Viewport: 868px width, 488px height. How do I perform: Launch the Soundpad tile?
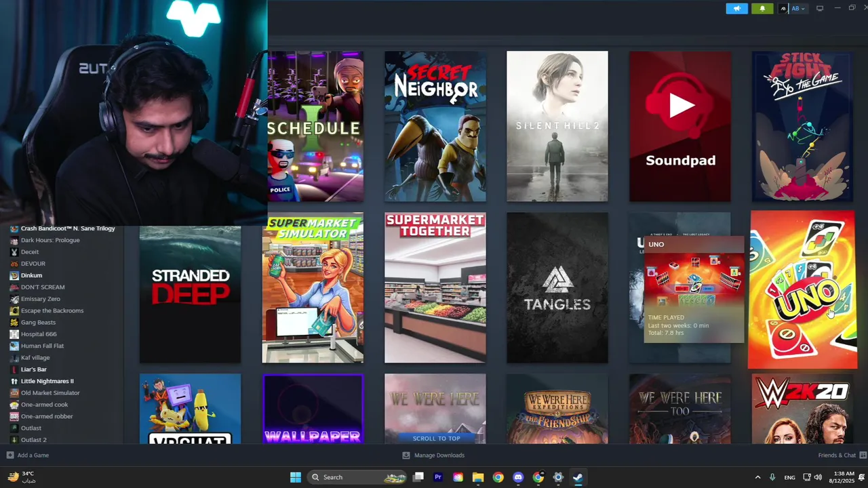tap(680, 126)
